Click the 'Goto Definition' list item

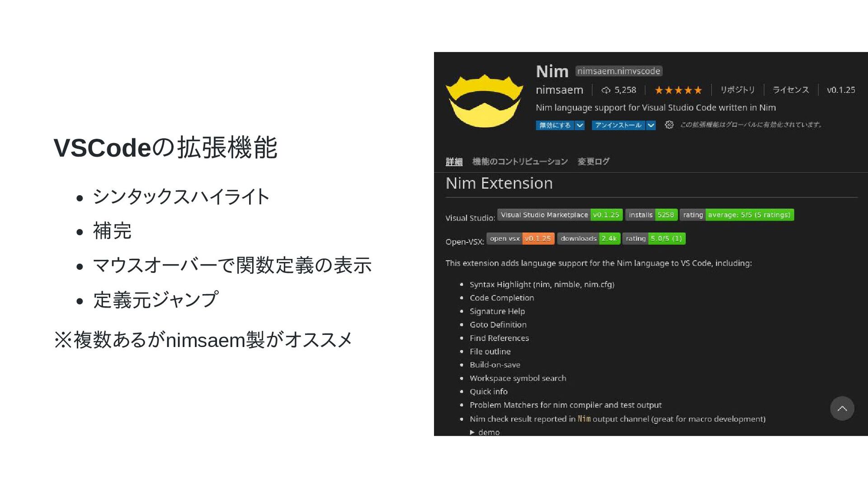(x=498, y=324)
